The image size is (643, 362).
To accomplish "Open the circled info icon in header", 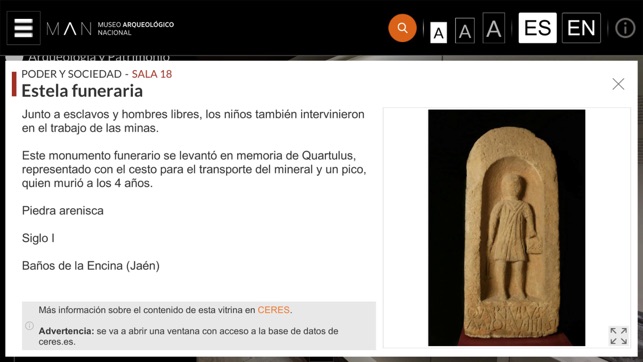I will coord(625,29).
